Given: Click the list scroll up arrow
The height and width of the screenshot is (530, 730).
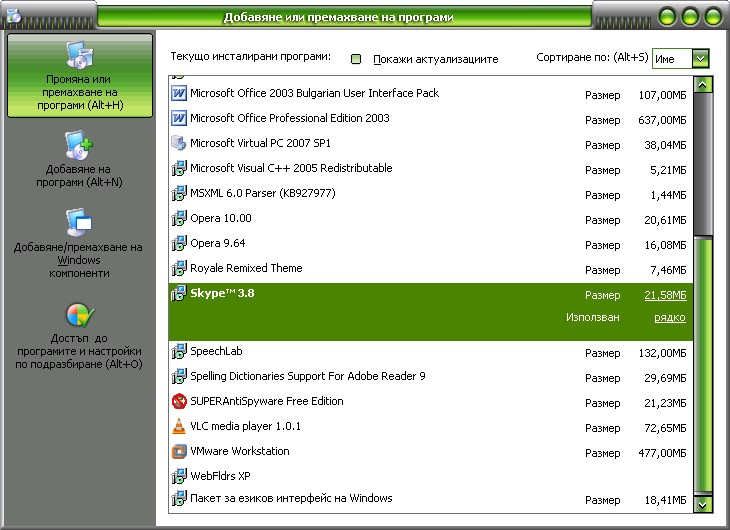Looking at the screenshot, I should [703, 85].
